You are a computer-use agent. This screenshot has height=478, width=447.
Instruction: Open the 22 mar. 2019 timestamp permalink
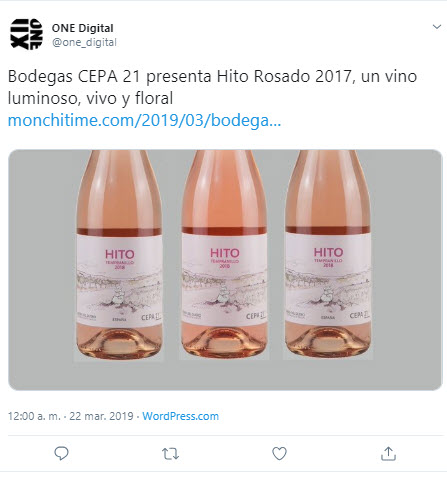pyautogui.click(x=101, y=416)
